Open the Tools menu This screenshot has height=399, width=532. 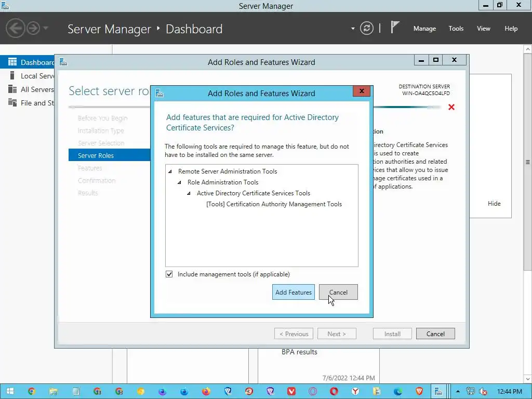coord(456,29)
